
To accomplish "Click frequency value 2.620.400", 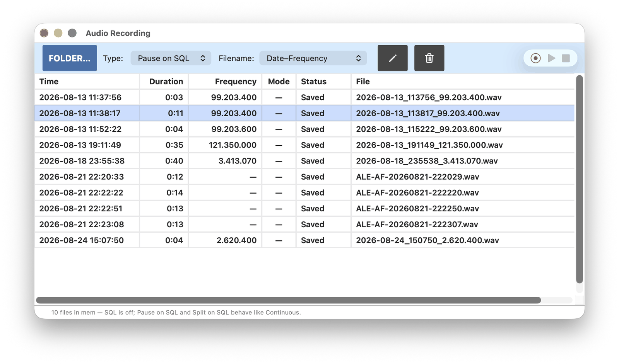I will pyautogui.click(x=236, y=240).
